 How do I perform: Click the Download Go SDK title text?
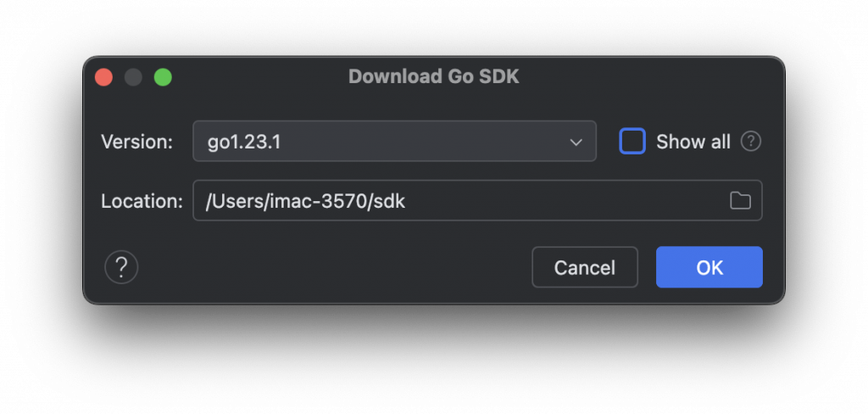pyautogui.click(x=433, y=77)
